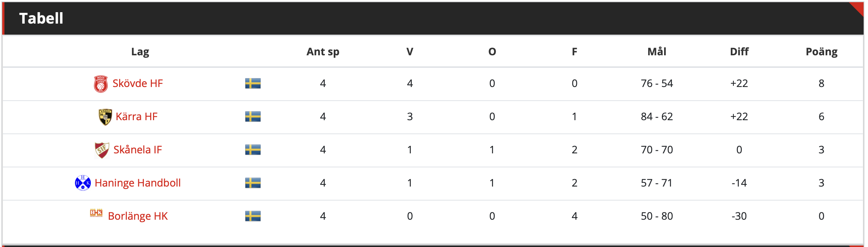
Task: Click the Borlänge HK logo
Action: click(96, 213)
